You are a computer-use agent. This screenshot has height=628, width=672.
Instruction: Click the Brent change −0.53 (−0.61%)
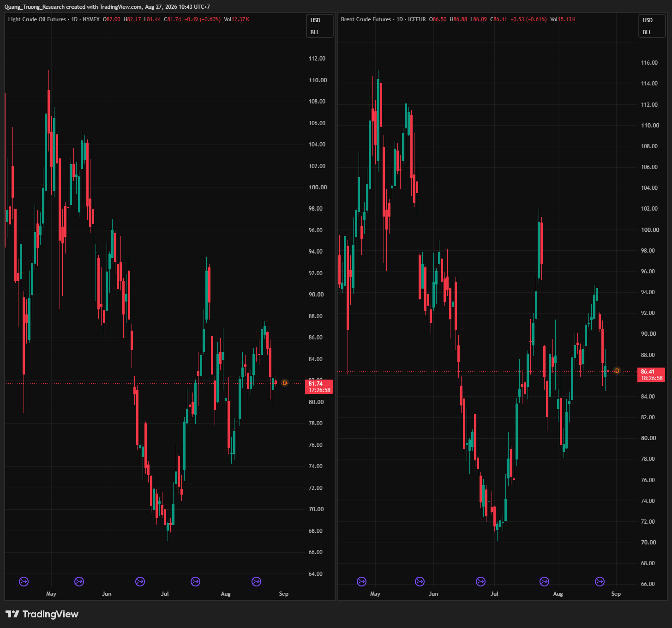[x=528, y=19]
